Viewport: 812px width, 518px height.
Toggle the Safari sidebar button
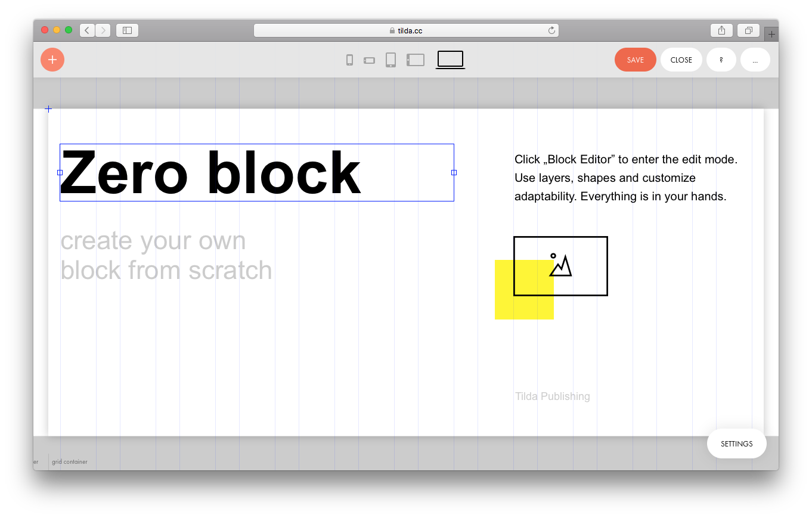[127, 30]
